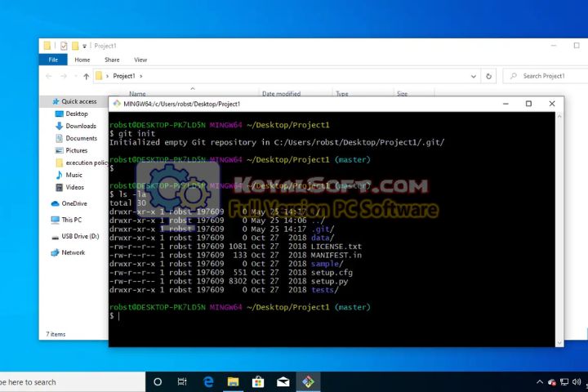Viewport: 588px width, 392px height.
Task: Expand the chevron after Project1 breadcrumb
Action: point(141,76)
